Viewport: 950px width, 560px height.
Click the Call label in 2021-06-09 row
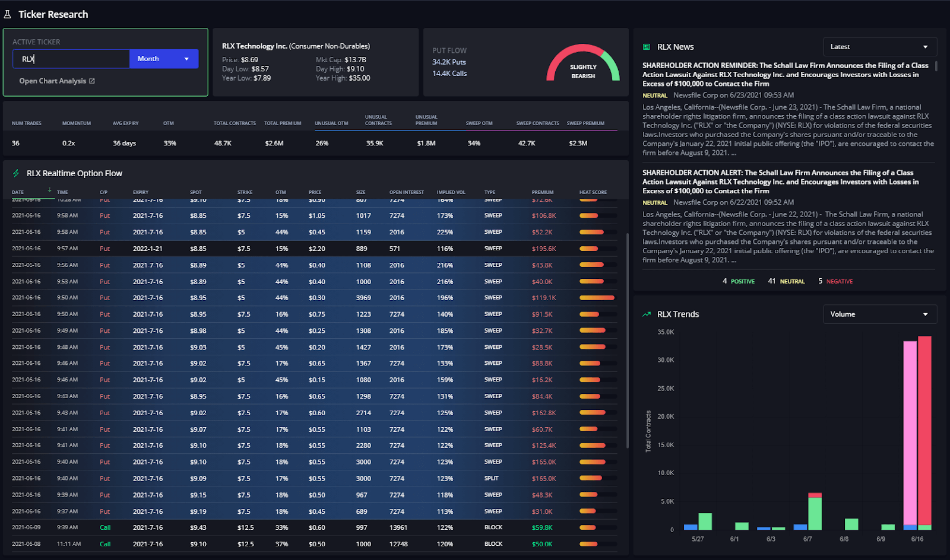point(105,527)
